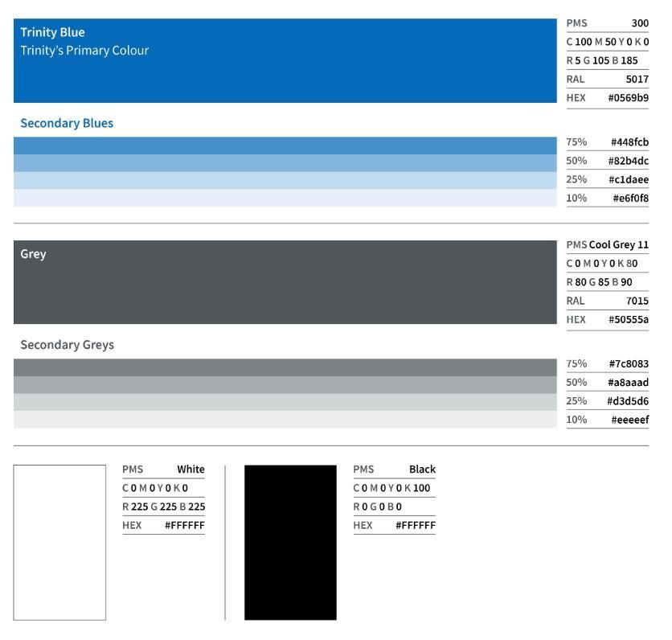This screenshot has height=640, width=672.
Task: Select the RAL value "7015"
Action: (637, 301)
